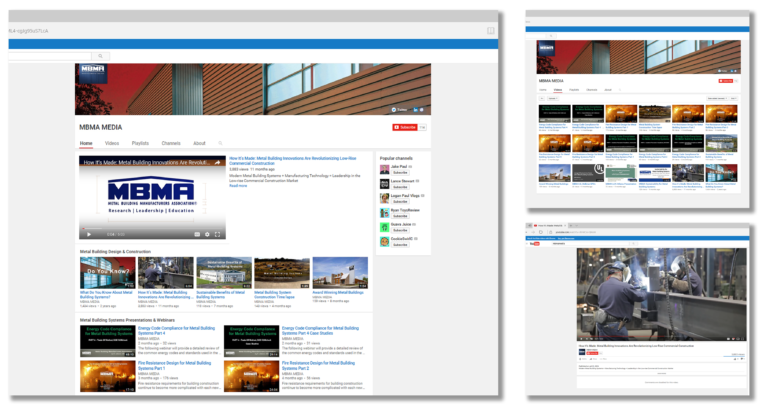Click Metal Building Design & Construction section heading
768x415 pixels.
coord(115,251)
